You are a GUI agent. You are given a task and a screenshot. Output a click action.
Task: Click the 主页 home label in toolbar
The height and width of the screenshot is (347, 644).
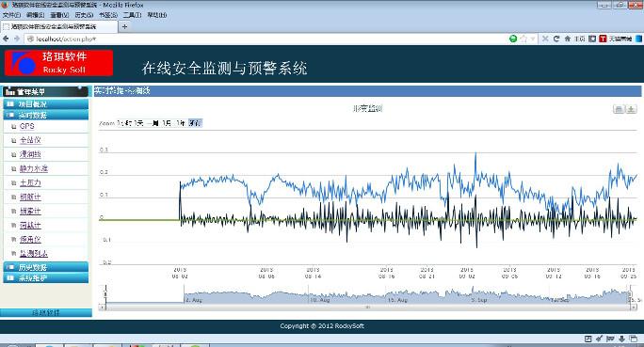tap(579, 39)
